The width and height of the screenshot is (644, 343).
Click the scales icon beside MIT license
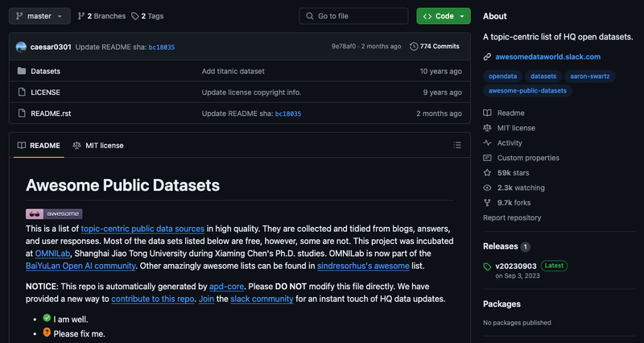pos(487,128)
